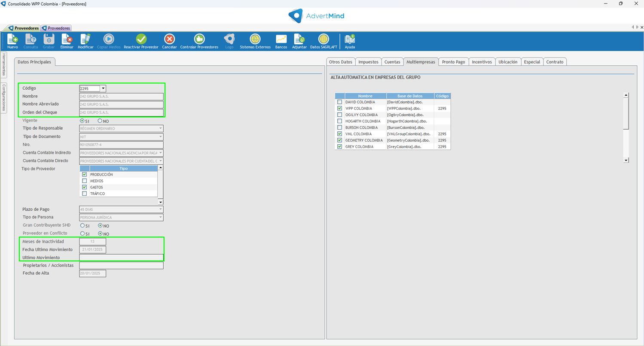Open Cuenta Contable Indirecto dropdown
The height and width of the screenshot is (346, 644).
click(x=161, y=153)
